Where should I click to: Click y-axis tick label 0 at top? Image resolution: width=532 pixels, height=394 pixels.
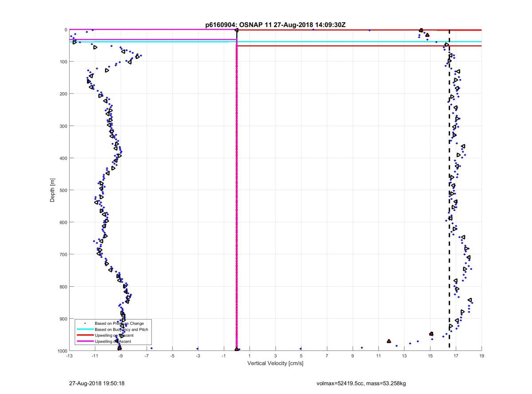point(65,30)
